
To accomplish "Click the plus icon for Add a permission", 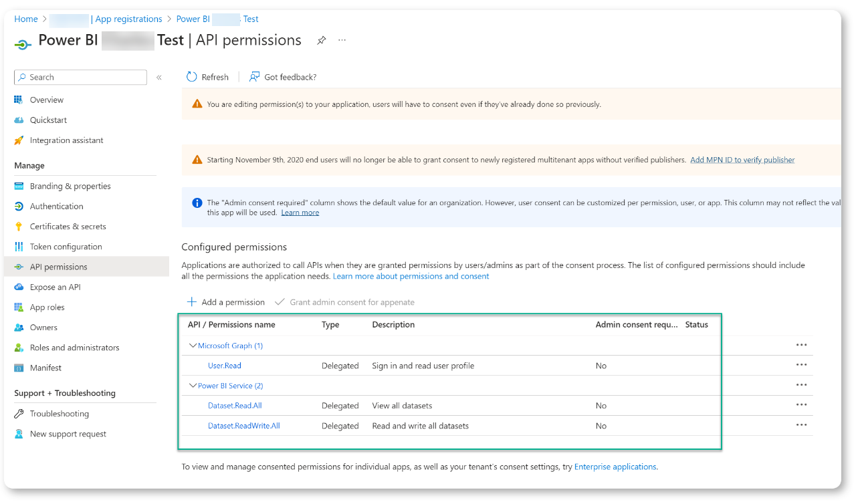I will [192, 302].
